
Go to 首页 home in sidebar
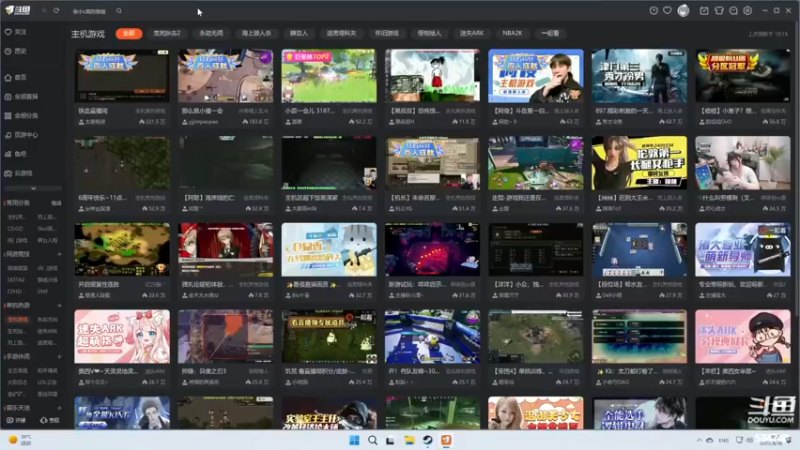tap(15, 78)
